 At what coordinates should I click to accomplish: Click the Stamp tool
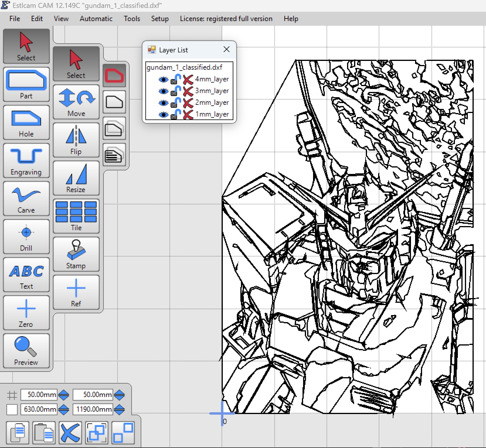pos(76,254)
